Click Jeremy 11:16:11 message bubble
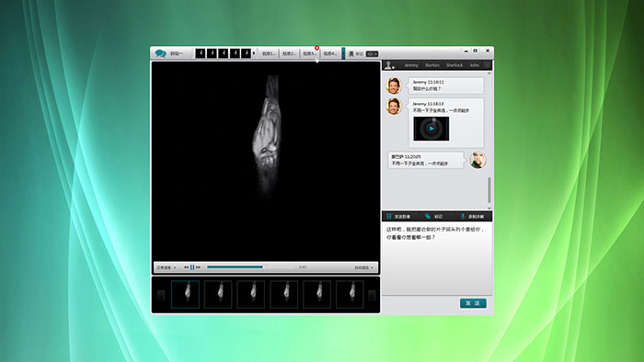Viewport: 644px width, 362px height. [x=446, y=85]
